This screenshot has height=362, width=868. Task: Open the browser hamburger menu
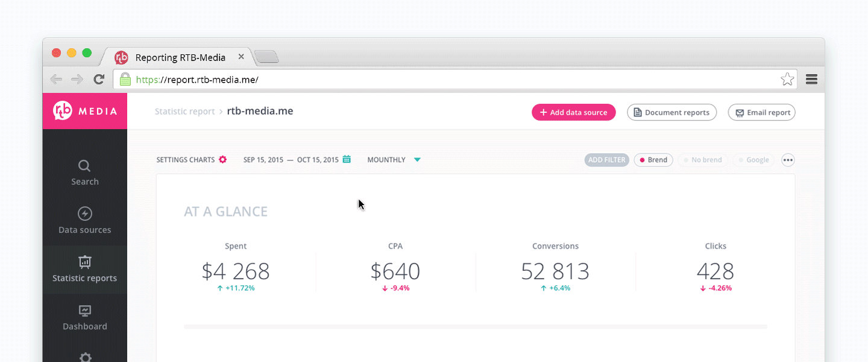coord(811,79)
